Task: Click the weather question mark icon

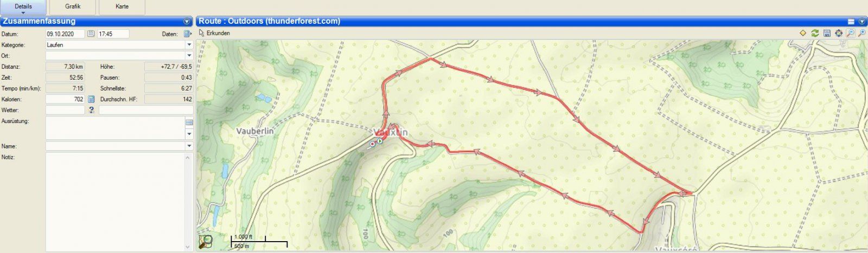Action: pyautogui.click(x=91, y=110)
